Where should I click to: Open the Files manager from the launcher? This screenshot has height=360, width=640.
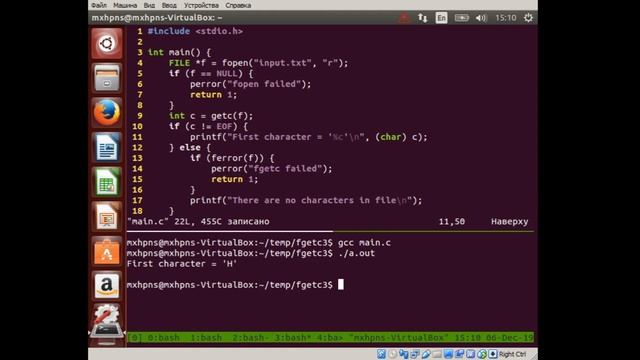(107, 78)
